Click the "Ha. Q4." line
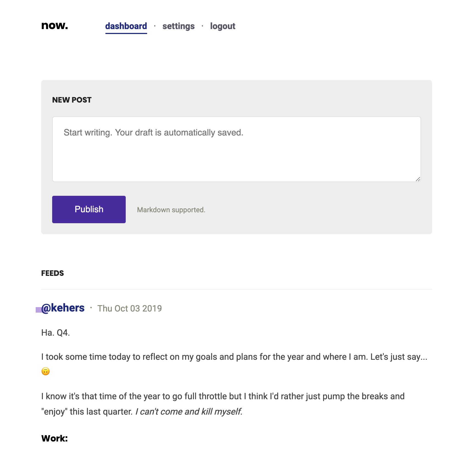Viewport: 476px width, 453px height. (55, 333)
